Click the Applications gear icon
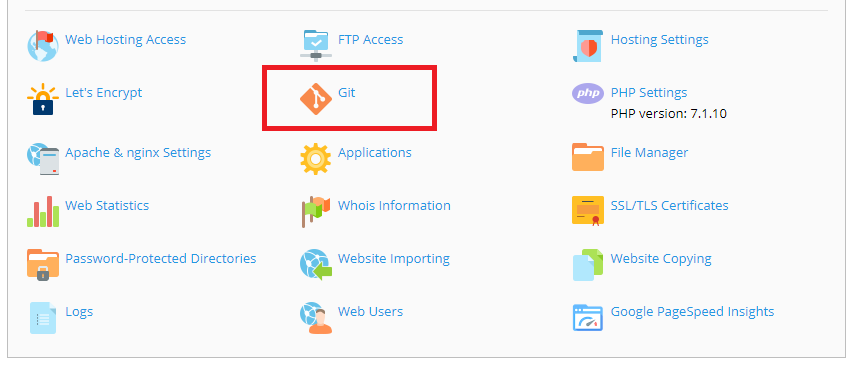Viewport: 852px width, 366px height. [316, 159]
